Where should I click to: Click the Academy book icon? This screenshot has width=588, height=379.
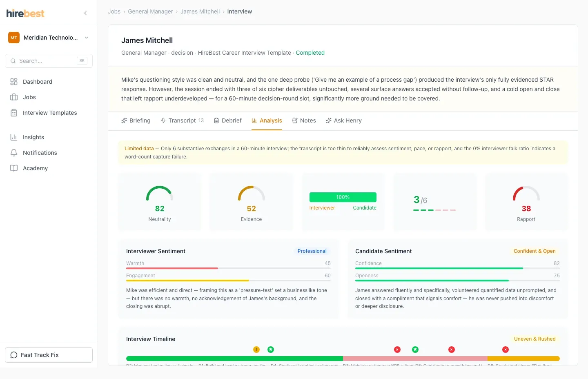coord(14,168)
